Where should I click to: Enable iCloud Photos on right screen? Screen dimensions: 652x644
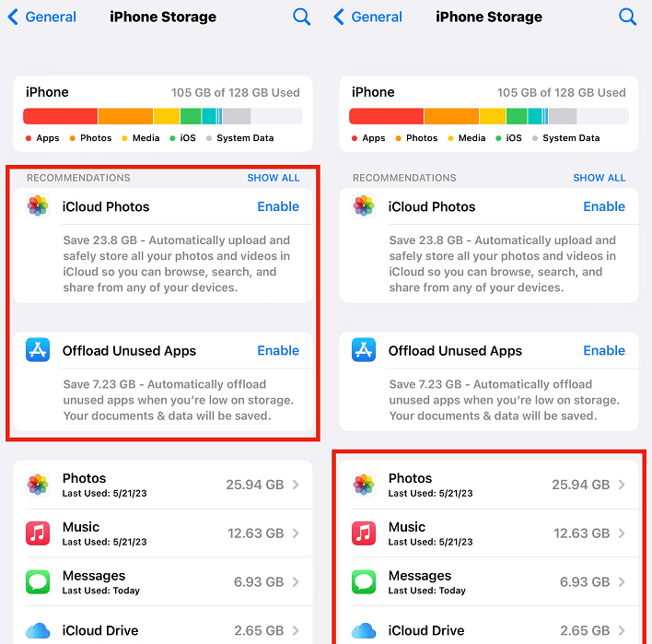pos(604,206)
